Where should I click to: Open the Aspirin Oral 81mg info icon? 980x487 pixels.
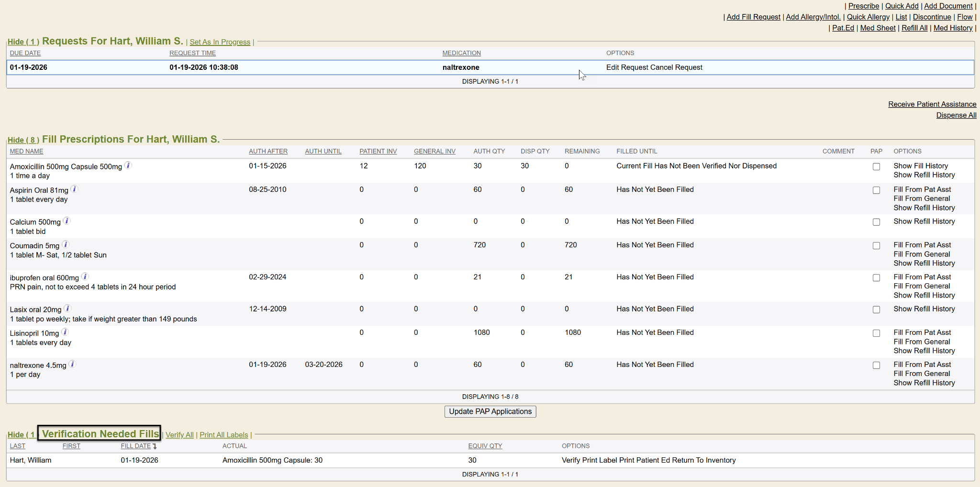coord(75,189)
